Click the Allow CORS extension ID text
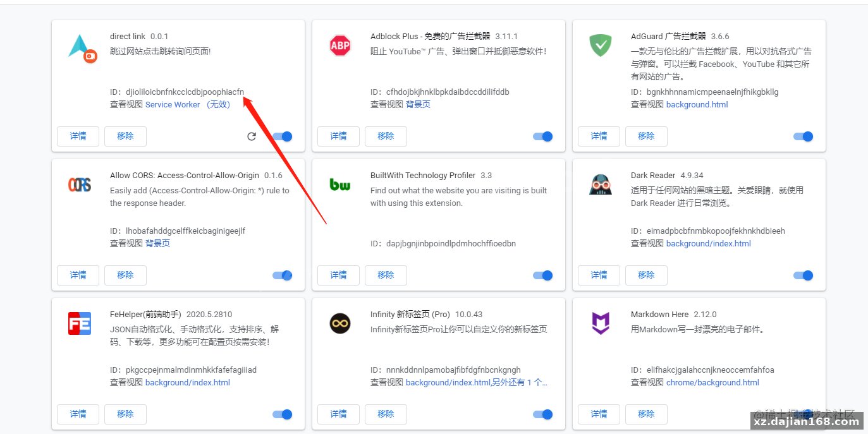The height and width of the screenshot is (434, 868). [178, 231]
